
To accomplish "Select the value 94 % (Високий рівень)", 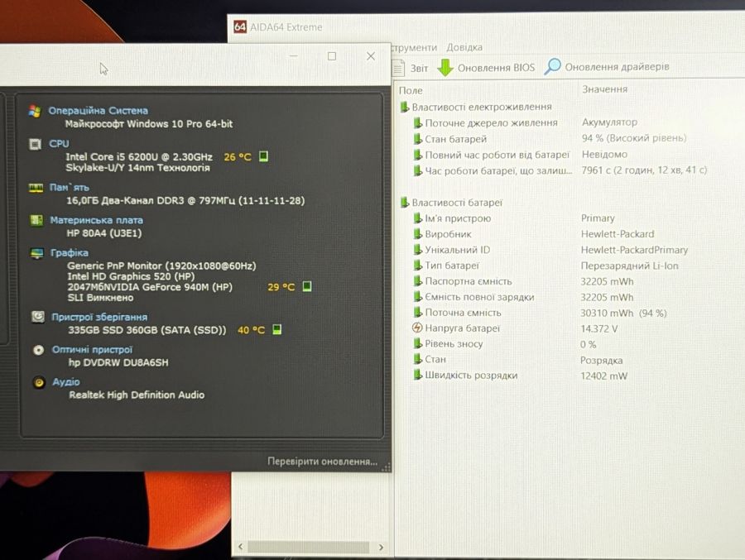I will pyautogui.click(x=634, y=138).
